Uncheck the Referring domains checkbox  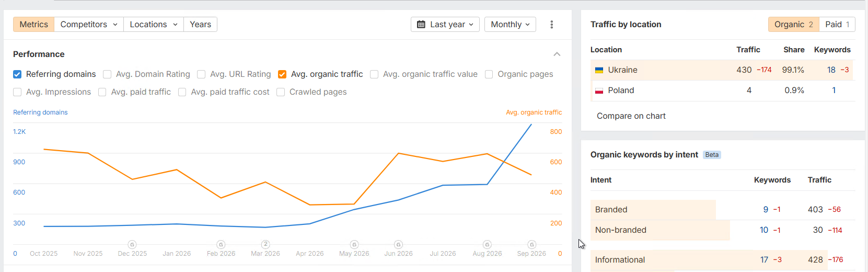pyautogui.click(x=17, y=74)
